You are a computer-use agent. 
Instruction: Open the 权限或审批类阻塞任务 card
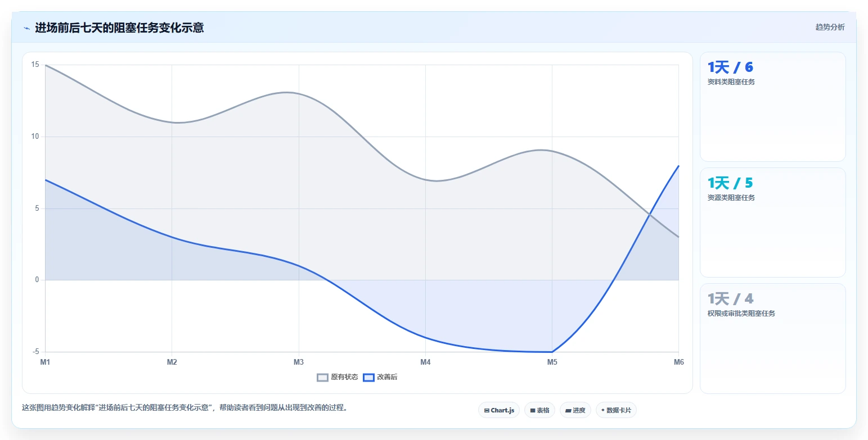point(772,338)
